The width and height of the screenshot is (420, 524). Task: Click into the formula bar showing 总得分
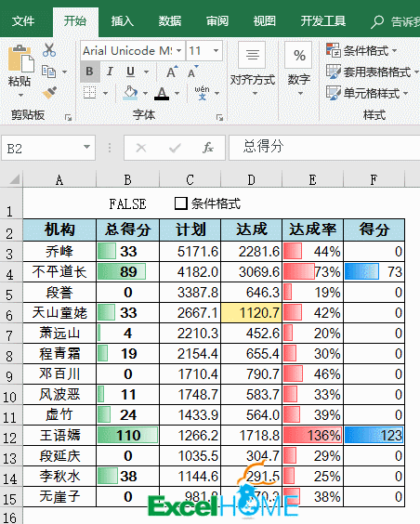(x=324, y=148)
